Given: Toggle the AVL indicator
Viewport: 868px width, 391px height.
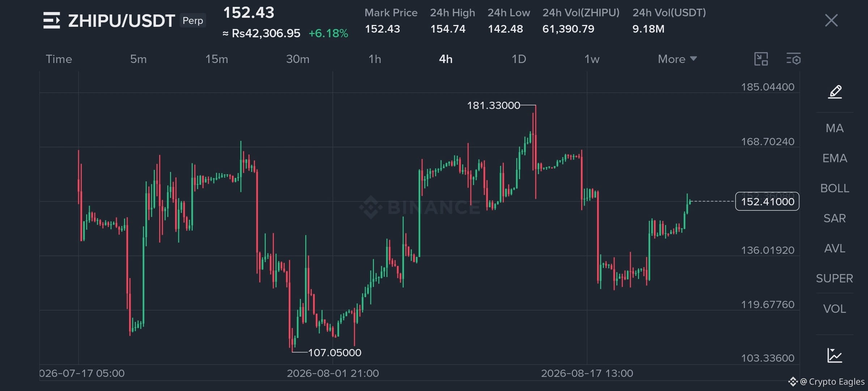Looking at the screenshot, I should point(835,248).
